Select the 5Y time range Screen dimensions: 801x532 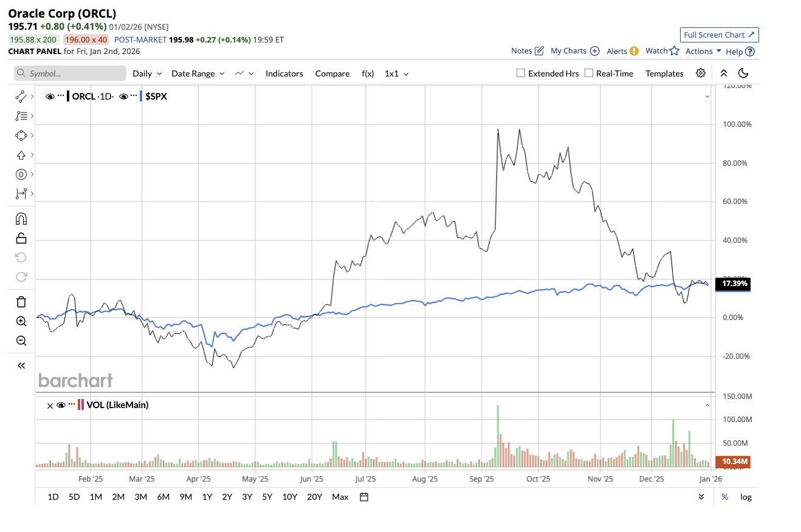point(267,497)
